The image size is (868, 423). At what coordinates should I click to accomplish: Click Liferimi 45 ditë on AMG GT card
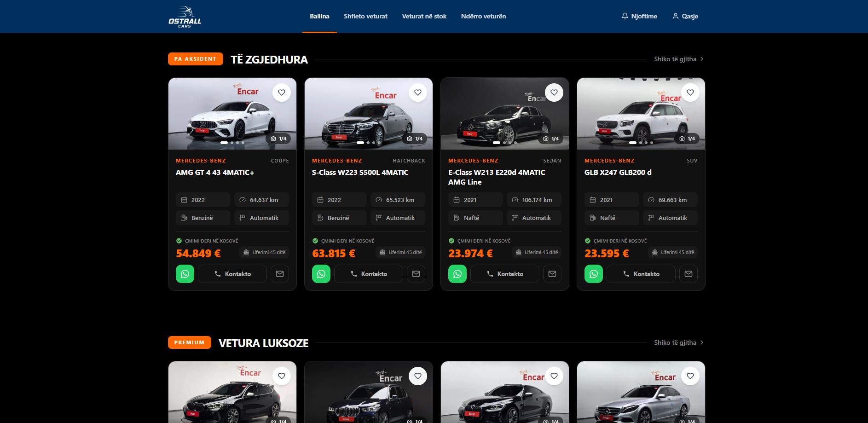coord(264,252)
